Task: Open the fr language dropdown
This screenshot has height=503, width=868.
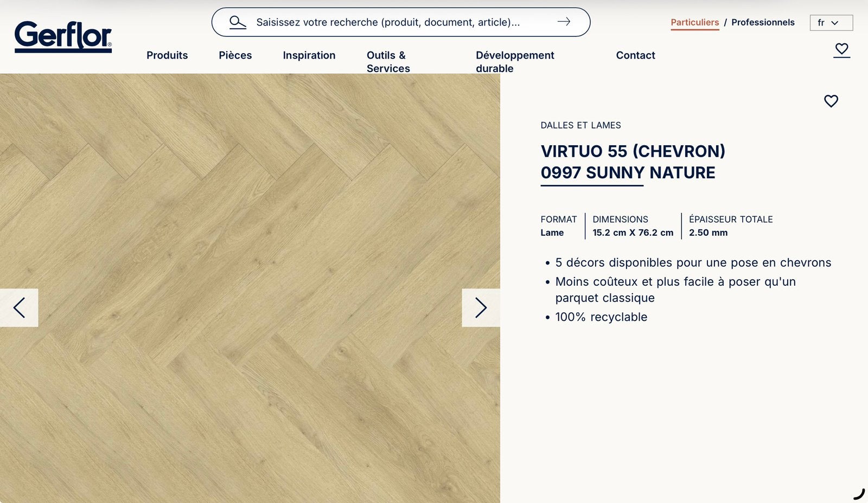Action: coord(831,23)
